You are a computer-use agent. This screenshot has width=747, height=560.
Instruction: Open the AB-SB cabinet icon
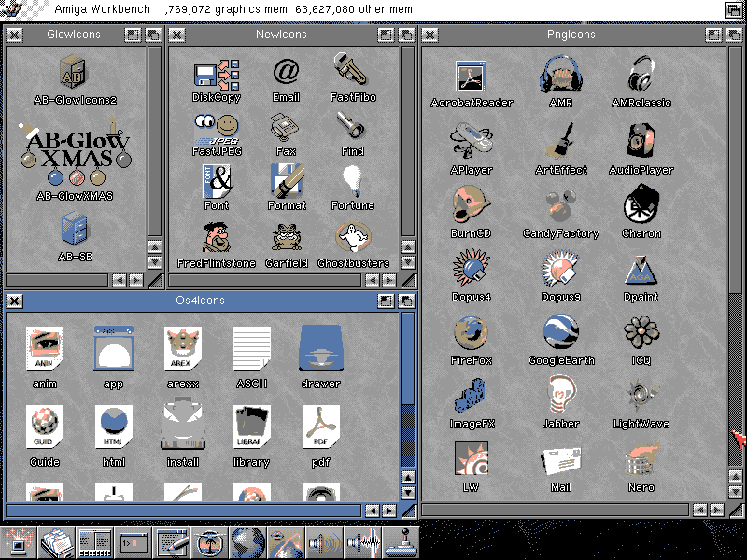pos(75,229)
